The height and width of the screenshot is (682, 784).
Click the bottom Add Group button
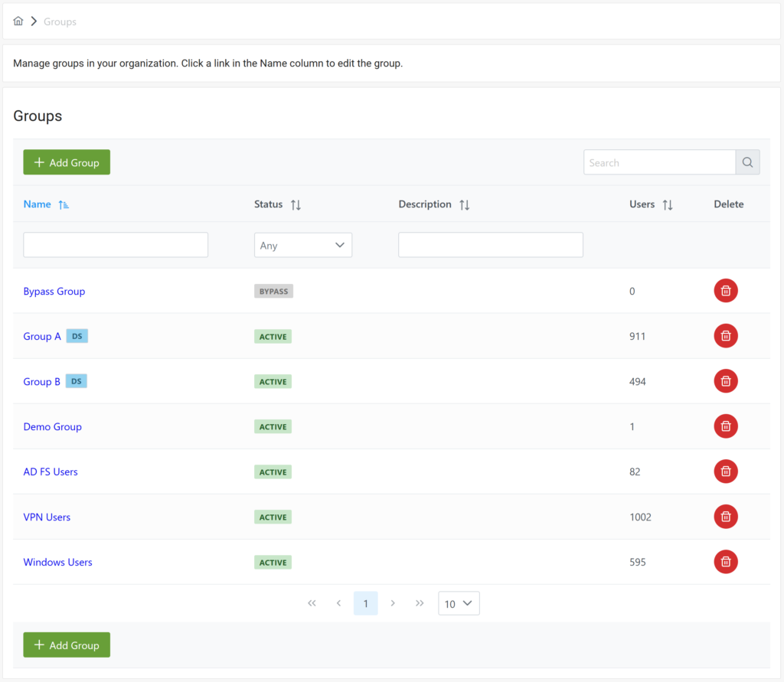(66, 644)
